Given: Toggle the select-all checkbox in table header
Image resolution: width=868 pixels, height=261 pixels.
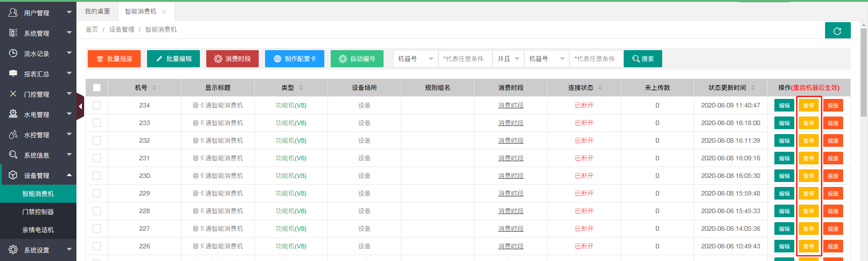Looking at the screenshot, I should (x=97, y=88).
